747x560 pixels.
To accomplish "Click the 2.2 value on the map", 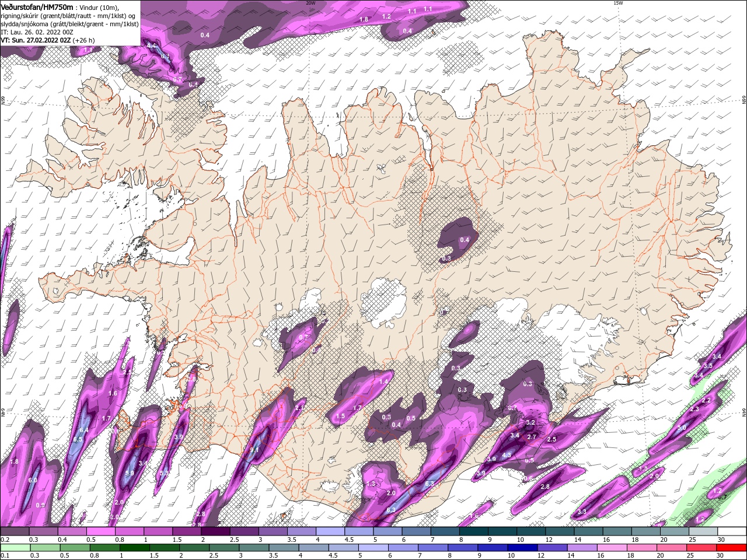I will pos(706,401).
